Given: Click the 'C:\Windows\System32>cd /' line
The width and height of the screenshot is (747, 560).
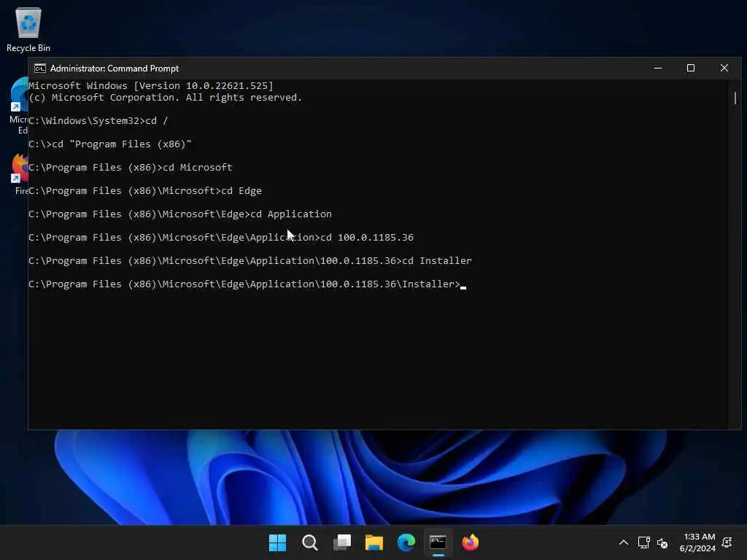Looking at the screenshot, I should pyautogui.click(x=98, y=121).
